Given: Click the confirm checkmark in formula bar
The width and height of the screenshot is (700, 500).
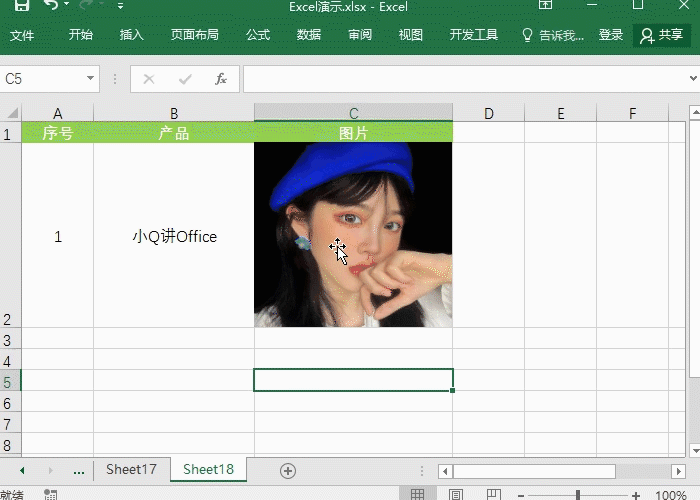Looking at the screenshot, I should click(185, 79).
